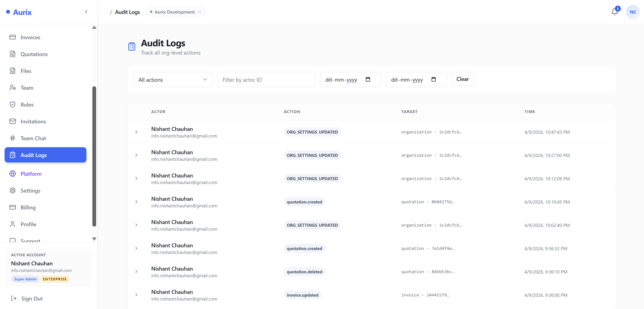
Task: Open the Aurix Development organization switcher
Action: click(x=176, y=12)
